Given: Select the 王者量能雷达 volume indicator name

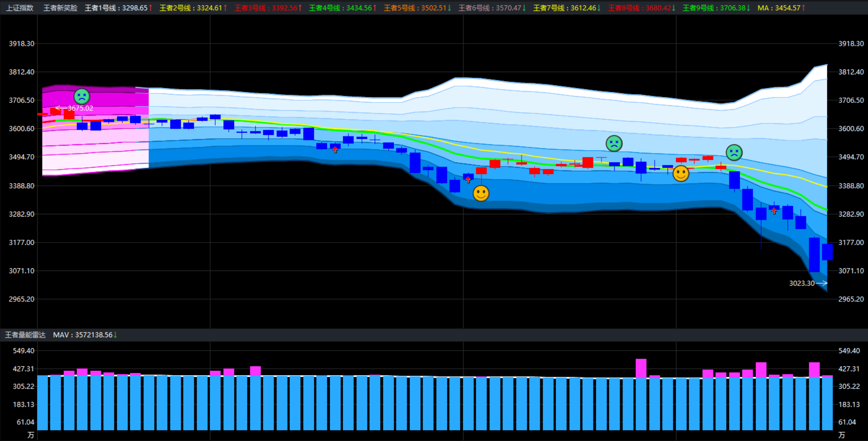Looking at the screenshot, I should (25, 335).
